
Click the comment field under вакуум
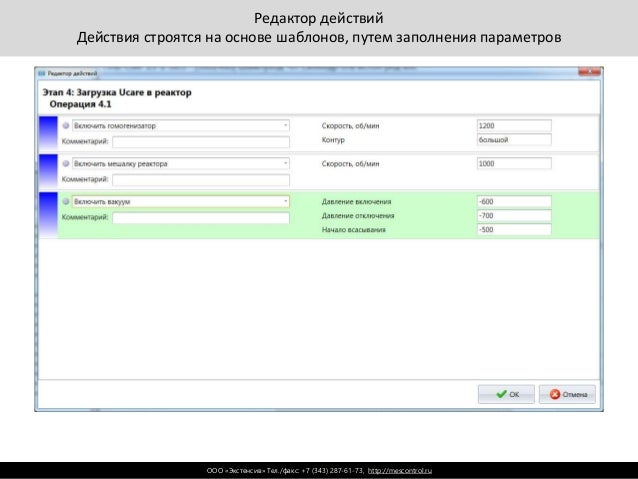click(x=201, y=217)
